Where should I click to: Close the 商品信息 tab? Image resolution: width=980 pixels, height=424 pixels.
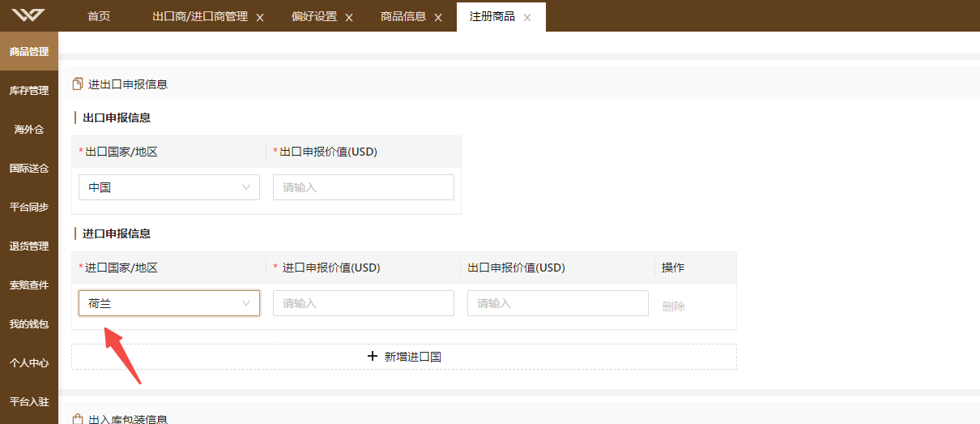tap(438, 17)
